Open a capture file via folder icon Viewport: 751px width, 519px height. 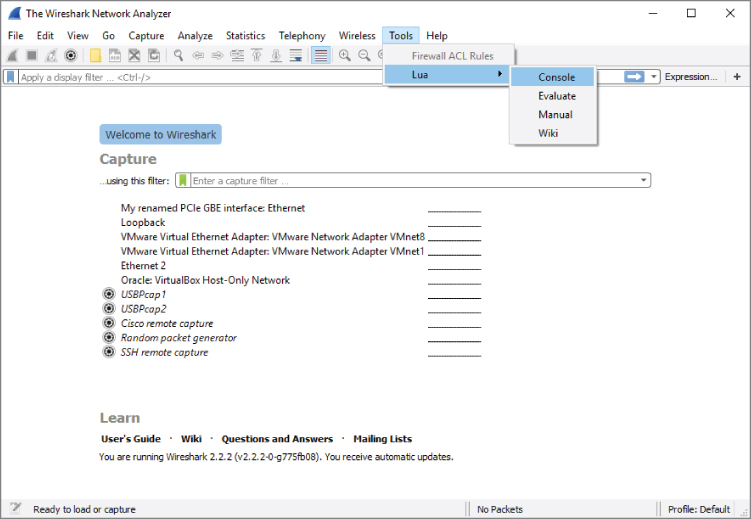(95, 56)
